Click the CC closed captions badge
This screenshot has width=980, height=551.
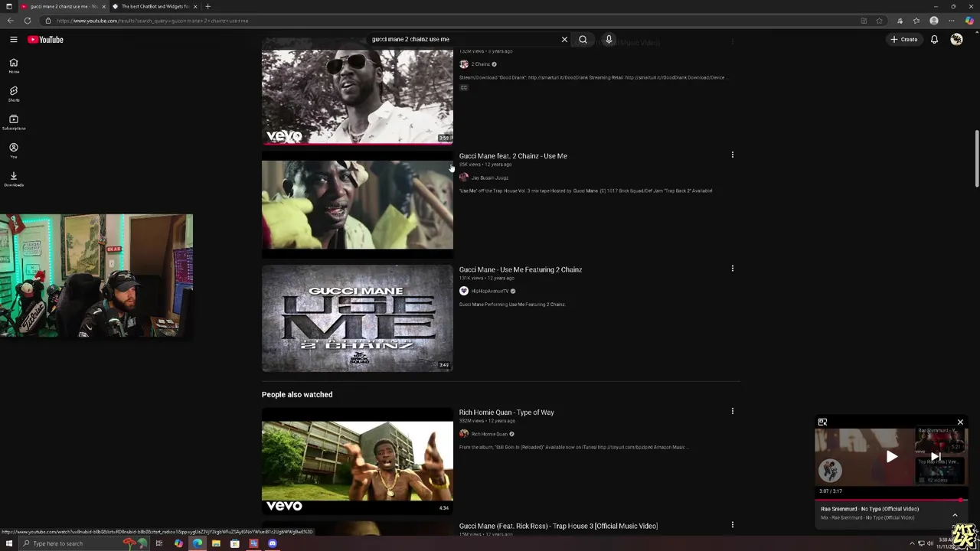pos(464,87)
